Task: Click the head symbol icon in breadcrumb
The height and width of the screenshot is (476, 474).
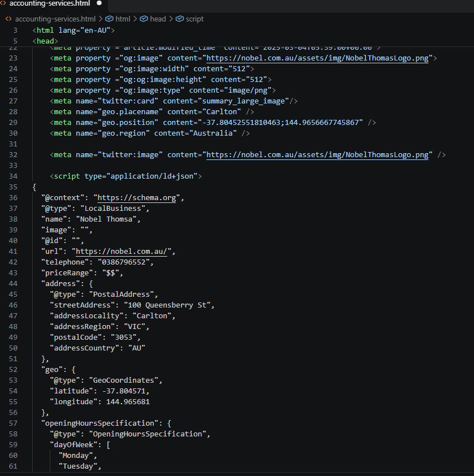Action: tap(144, 19)
